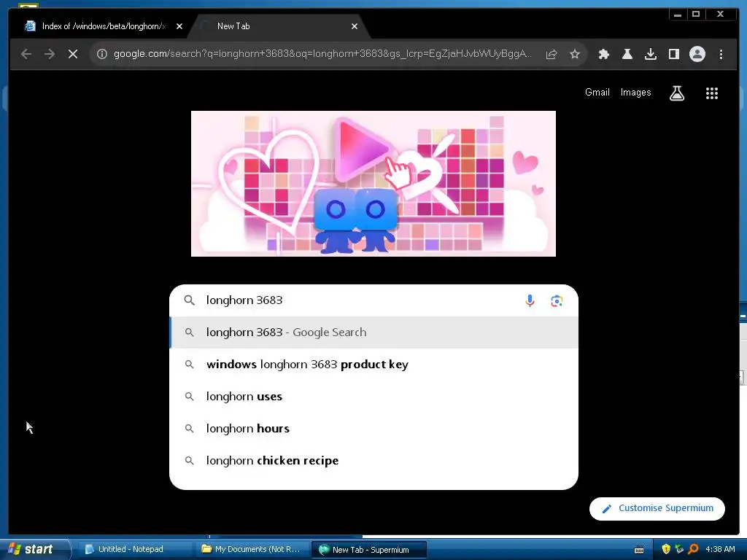Click the magnifier in the search box
The height and width of the screenshot is (560, 747).
coord(189,300)
